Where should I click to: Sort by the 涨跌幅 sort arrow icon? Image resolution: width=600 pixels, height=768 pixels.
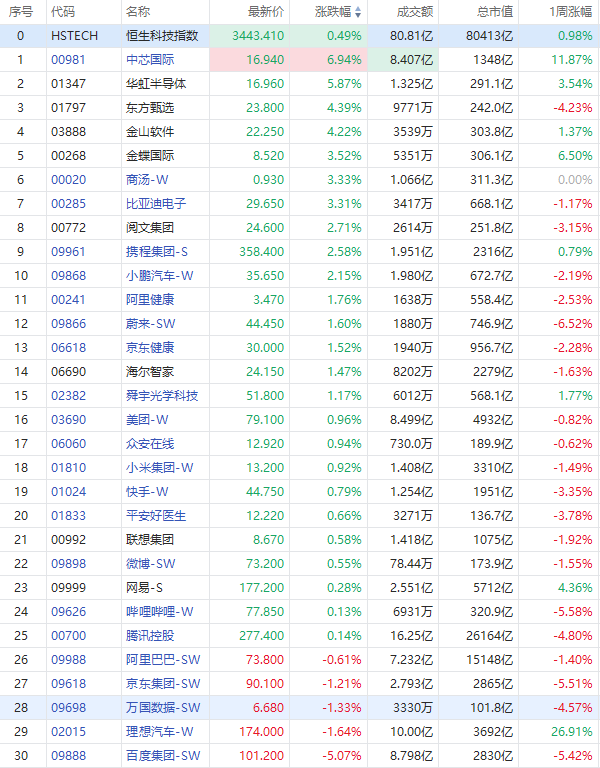(358, 12)
